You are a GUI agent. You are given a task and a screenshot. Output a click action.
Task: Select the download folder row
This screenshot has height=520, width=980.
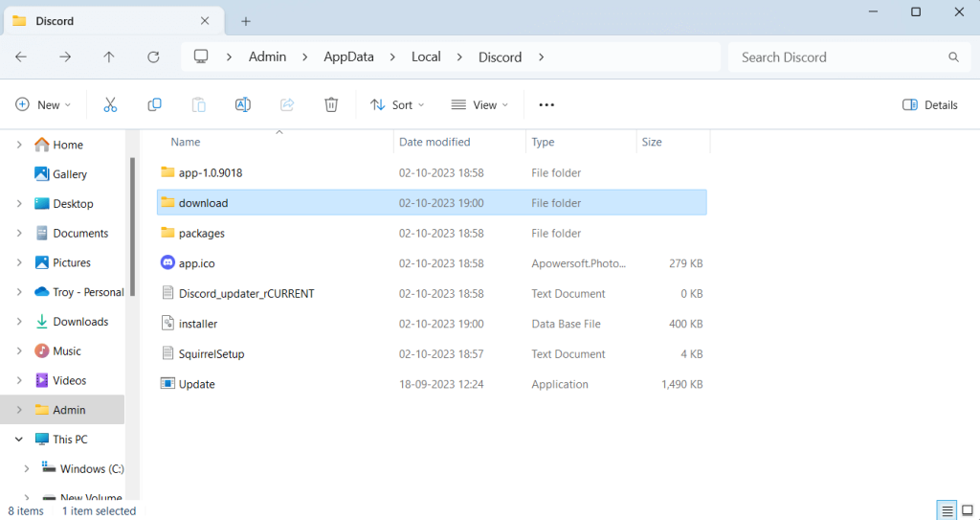(432, 203)
